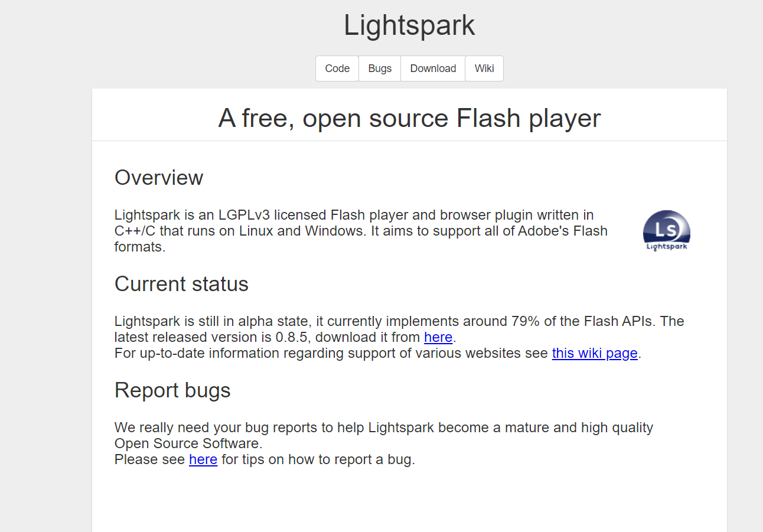Viewport: 763px width, 532px height.
Task: Open the Download page
Action: click(x=433, y=68)
